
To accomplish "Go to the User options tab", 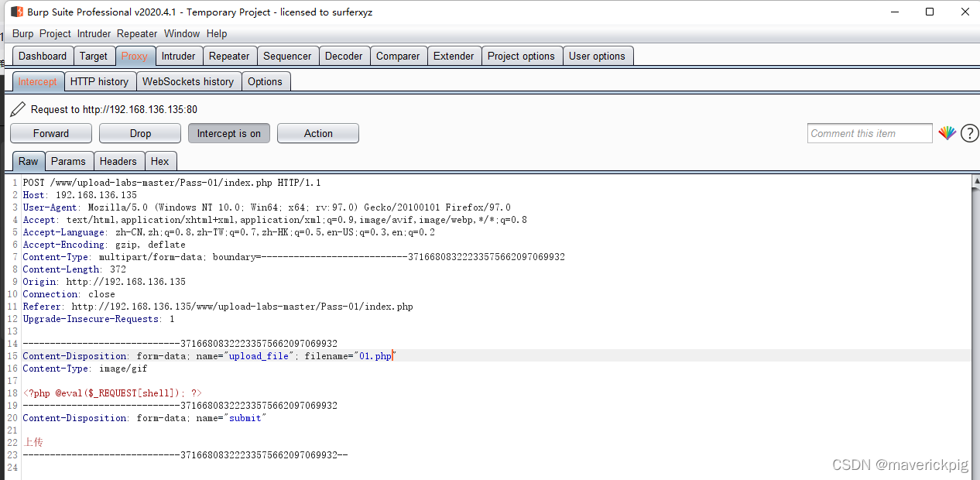I will point(597,56).
